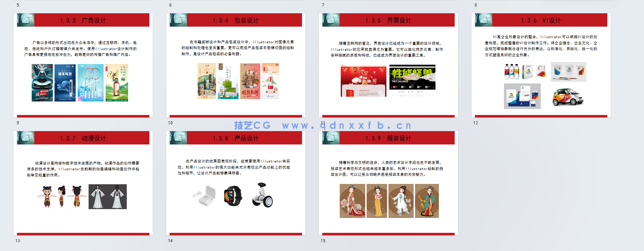
Task: Click the slide number label 9
Action: [x=18, y=123]
